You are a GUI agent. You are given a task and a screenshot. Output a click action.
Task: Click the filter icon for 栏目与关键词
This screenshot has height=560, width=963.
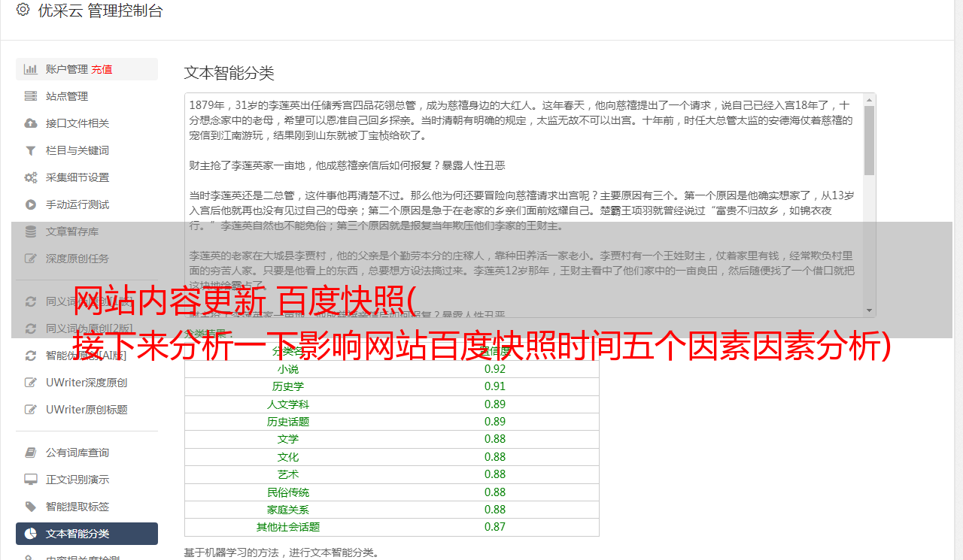(x=31, y=150)
